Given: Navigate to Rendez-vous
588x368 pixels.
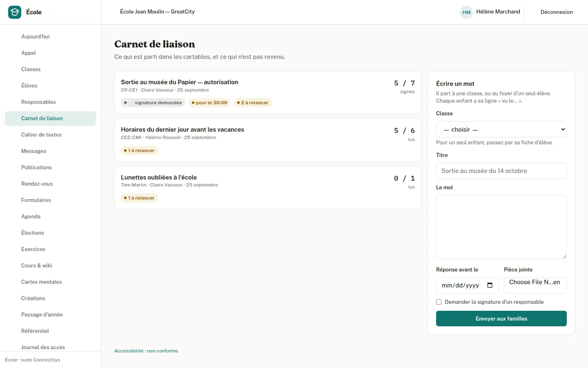Looking at the screenshot, I should point(50,184).
